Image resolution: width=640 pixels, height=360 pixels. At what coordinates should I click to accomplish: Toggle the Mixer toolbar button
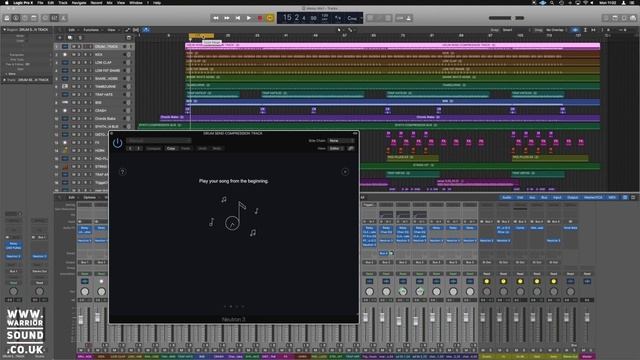pos(54,18)
